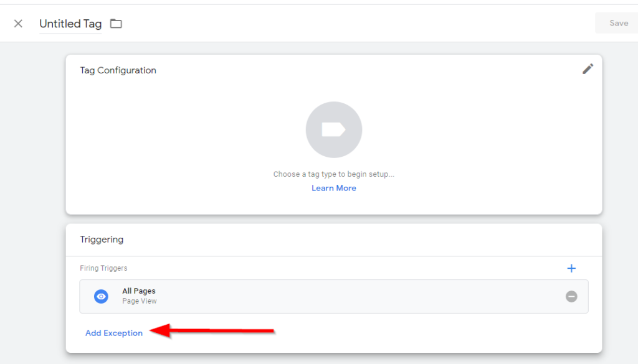Viewport: 638px width, 364px height.
Task: Open the All Pages trigger name
Action: pos(139,291)
